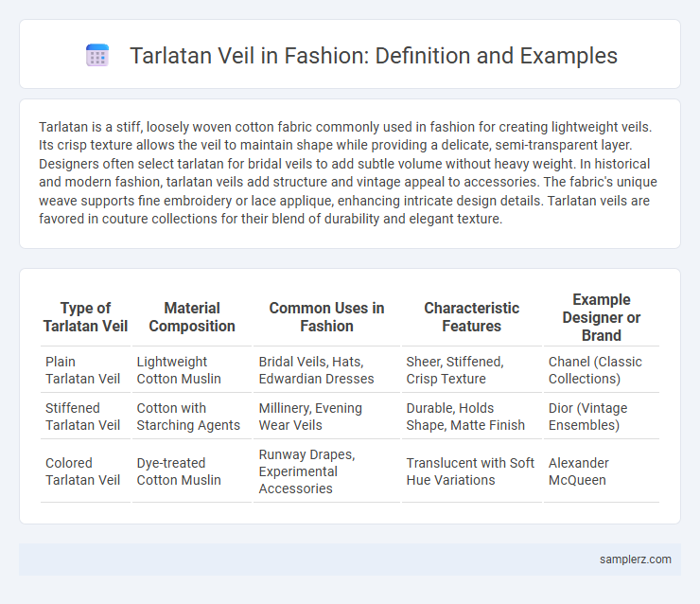Select the 'Cotton with Starching Agents' cell
Viewport: 700px width, 604px height.
pyautogui.click(x=192, y=417)
